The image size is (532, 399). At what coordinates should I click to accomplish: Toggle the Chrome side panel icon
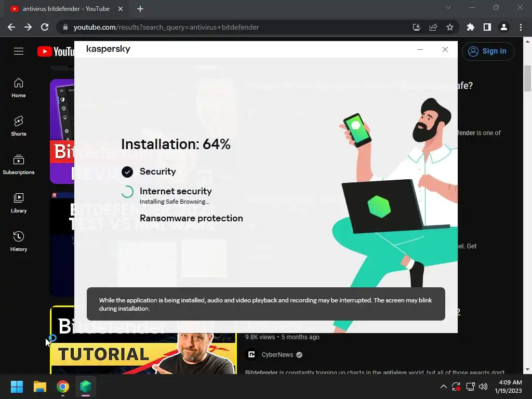tap(487, 27)
